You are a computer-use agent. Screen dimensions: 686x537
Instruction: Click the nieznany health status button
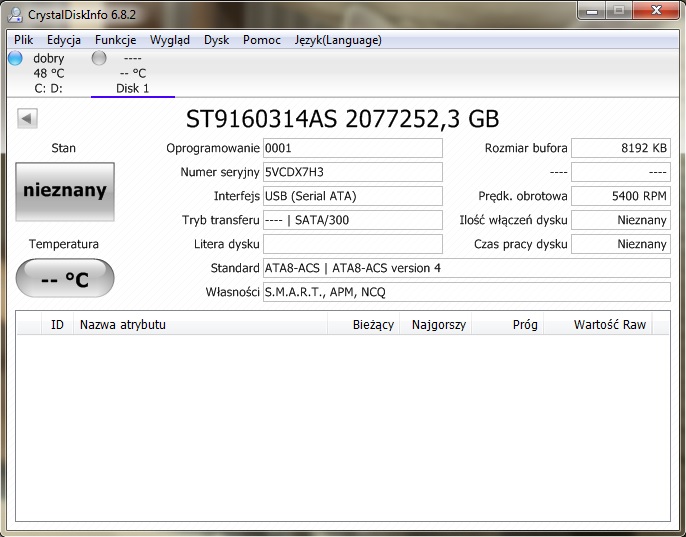(x=65, y=191)
